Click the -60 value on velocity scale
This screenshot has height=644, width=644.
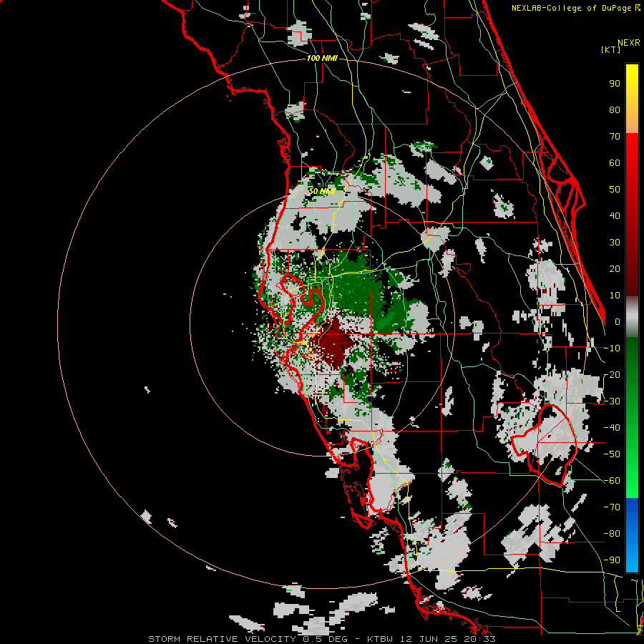tap(612, 481)
